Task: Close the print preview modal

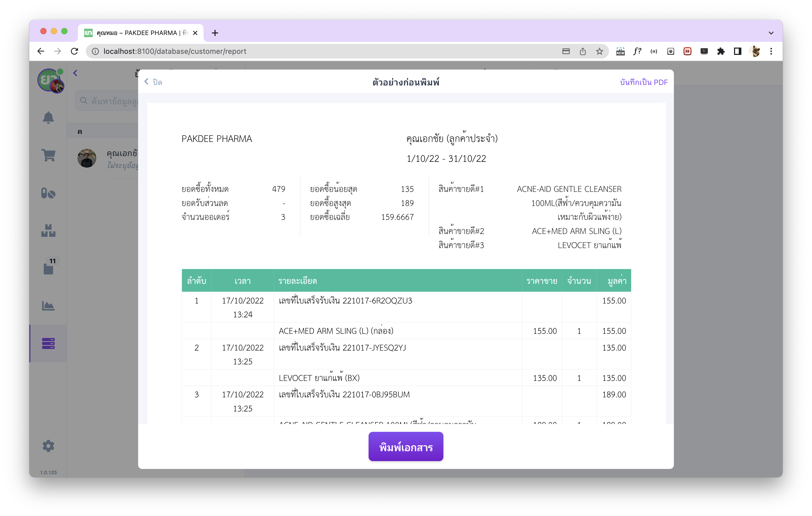Action: coord(154,82)
